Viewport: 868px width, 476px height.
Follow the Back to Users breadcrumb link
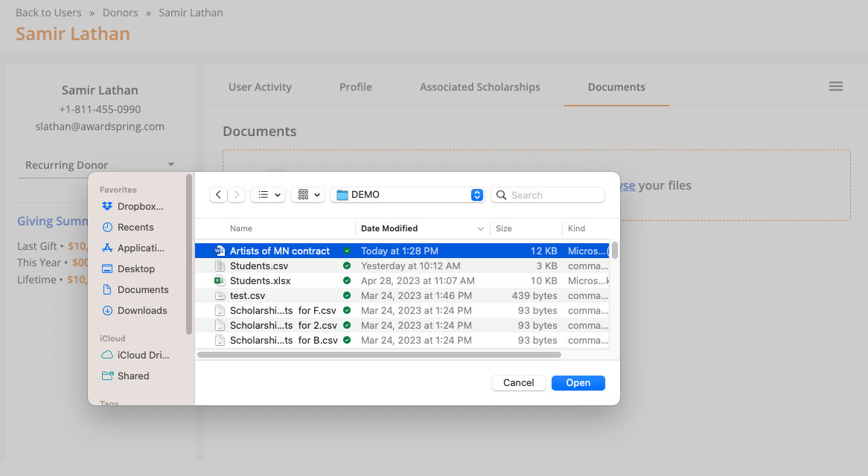click(48, 12)
